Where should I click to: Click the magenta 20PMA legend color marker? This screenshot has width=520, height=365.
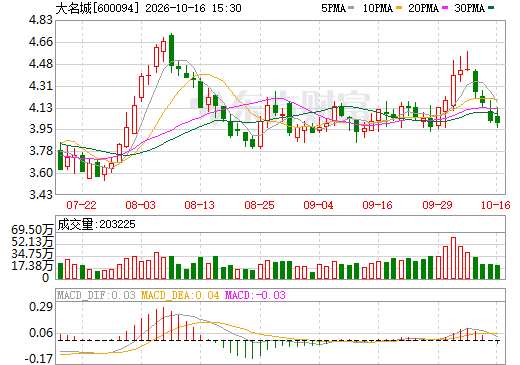pyautogui.click(x=445, y=8)
